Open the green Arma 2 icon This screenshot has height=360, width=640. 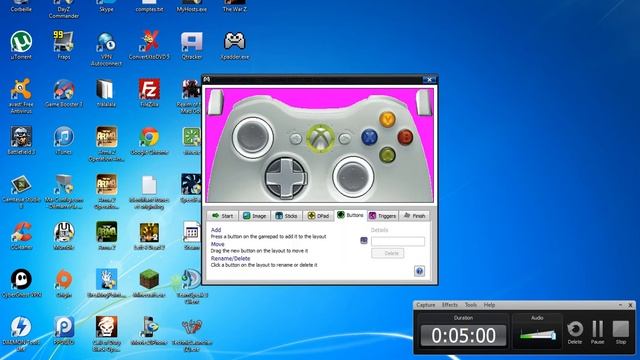pyautogui.click(x=107, y=236)
